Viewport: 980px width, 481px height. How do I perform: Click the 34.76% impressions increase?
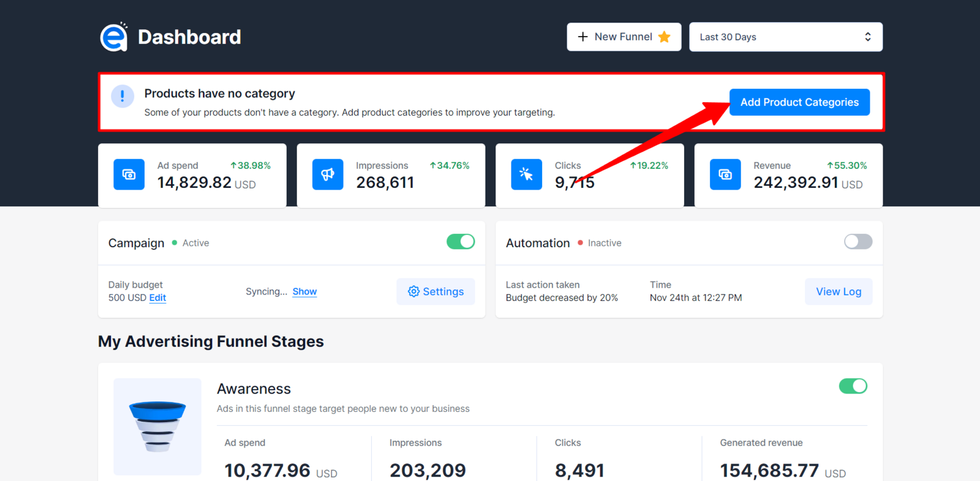pyautogui.click(x=450, y=165)
